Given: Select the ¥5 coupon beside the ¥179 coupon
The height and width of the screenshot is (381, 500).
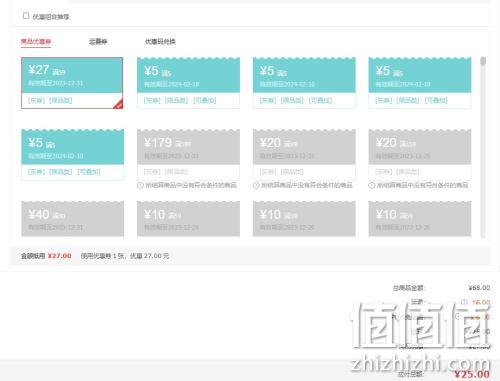Looking at the screenshot, I should (x=73, y=155).
